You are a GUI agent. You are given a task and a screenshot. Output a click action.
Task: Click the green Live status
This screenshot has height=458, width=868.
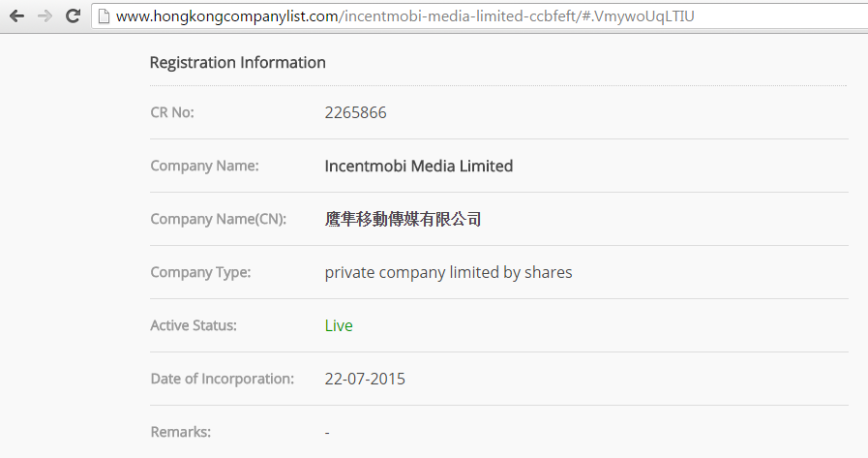coord(339,325)
